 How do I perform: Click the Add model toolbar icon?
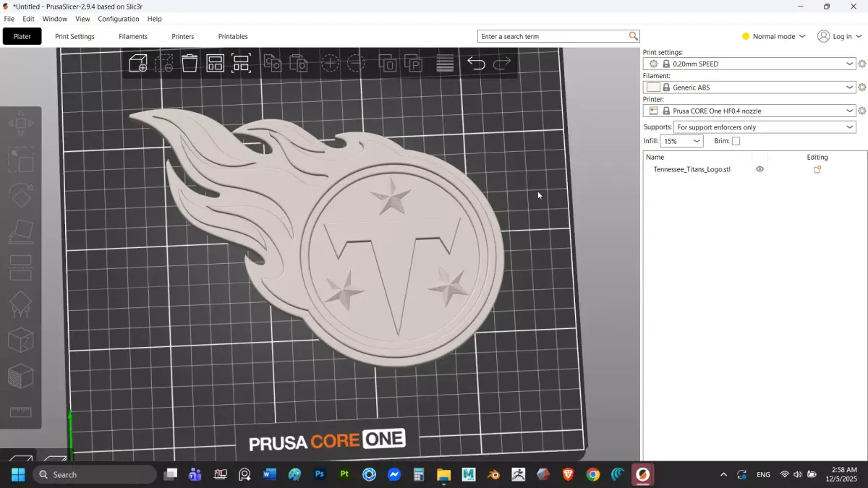pos(138,64)
